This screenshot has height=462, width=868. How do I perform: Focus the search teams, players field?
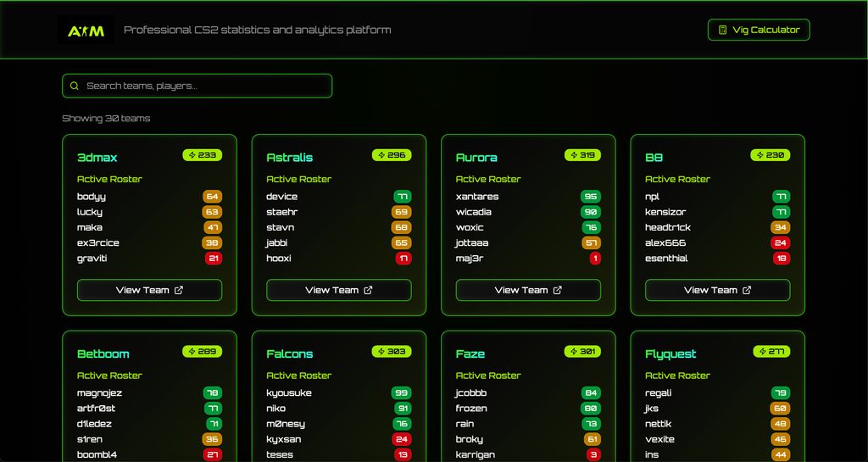[x=203, y=86]
